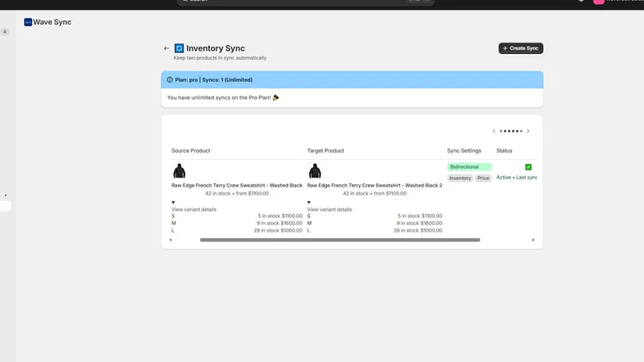The image size is (644, 362).
Task: Click Plan: pro Syncs banner text
Action: point(213,80)
